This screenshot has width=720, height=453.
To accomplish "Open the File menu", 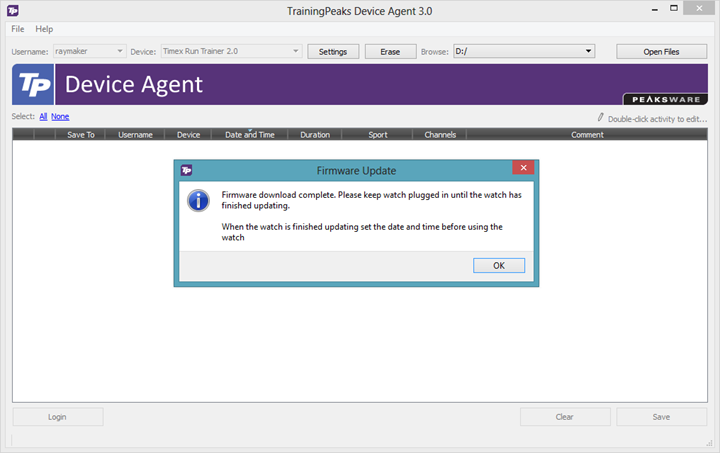I will [18, 29].
